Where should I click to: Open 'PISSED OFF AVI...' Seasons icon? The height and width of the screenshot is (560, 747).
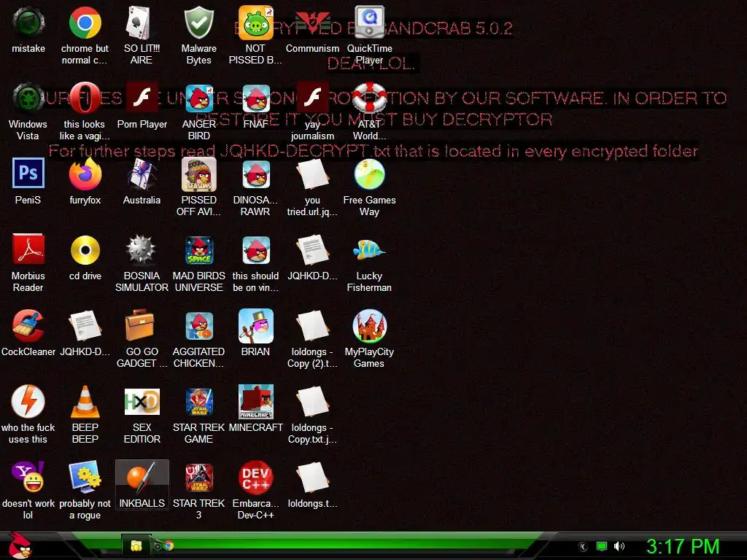pos(198,174)
